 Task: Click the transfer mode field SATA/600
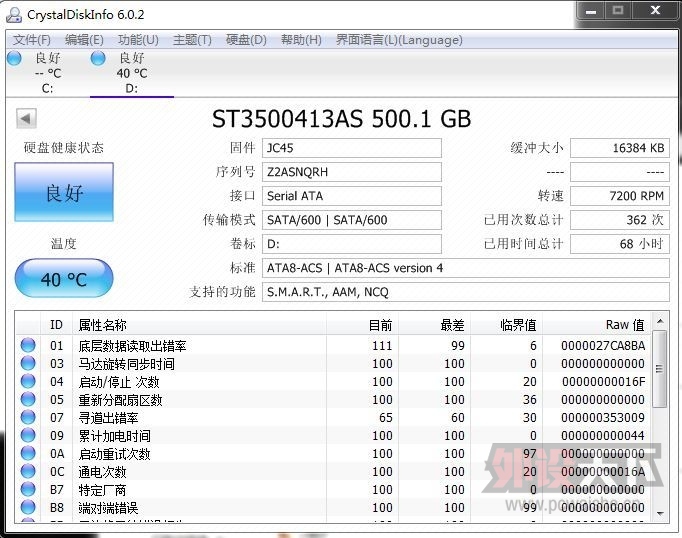pyautogui.click(x=351, y=220)
